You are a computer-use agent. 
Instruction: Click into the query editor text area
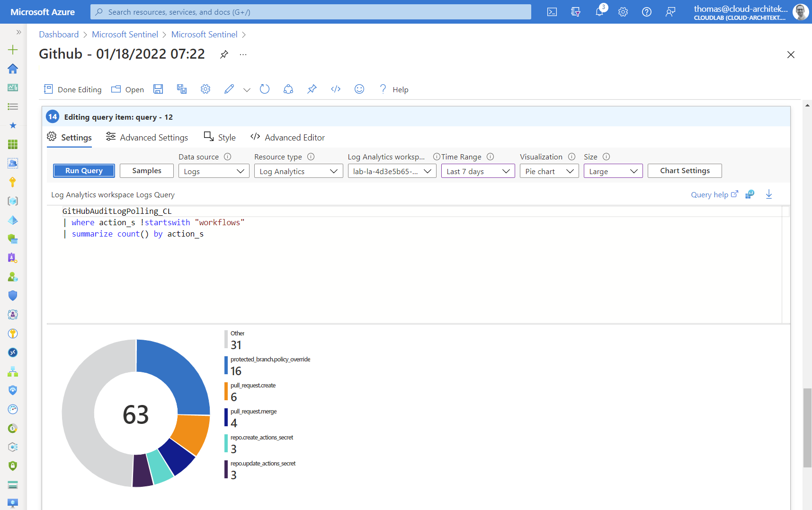414,265
